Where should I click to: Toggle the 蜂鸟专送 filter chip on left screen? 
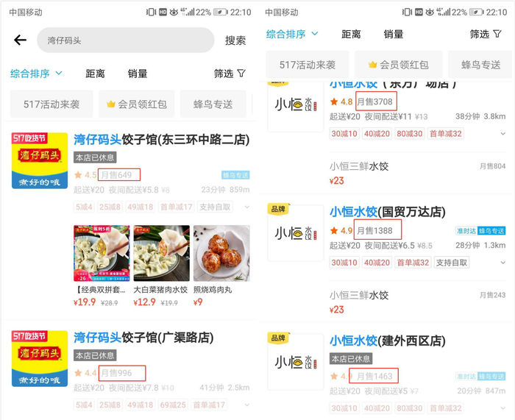[213, 104]
